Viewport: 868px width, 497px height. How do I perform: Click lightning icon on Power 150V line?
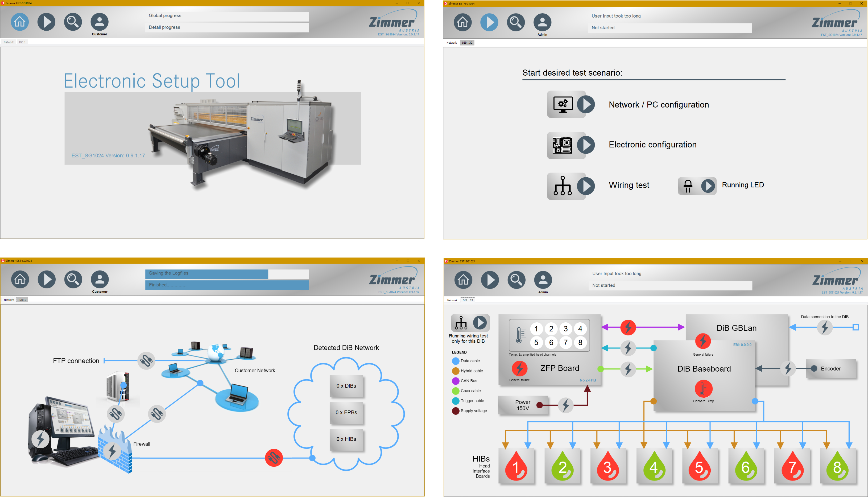tap(565, 405)
